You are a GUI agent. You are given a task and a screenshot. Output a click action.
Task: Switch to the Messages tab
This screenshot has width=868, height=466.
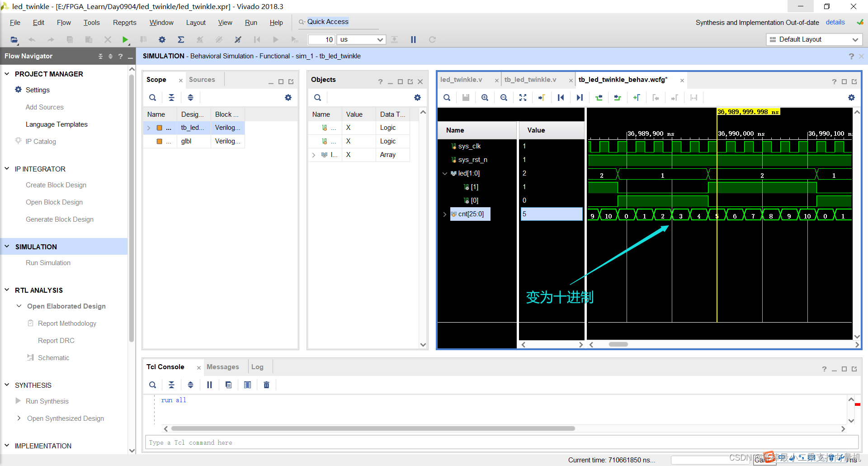pyautogui.click(x=222, y=367)
